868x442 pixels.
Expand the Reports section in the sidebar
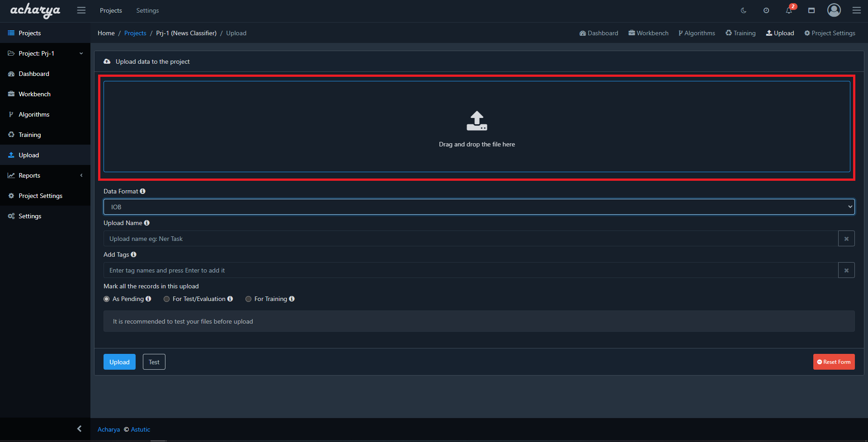pos(29,175)
